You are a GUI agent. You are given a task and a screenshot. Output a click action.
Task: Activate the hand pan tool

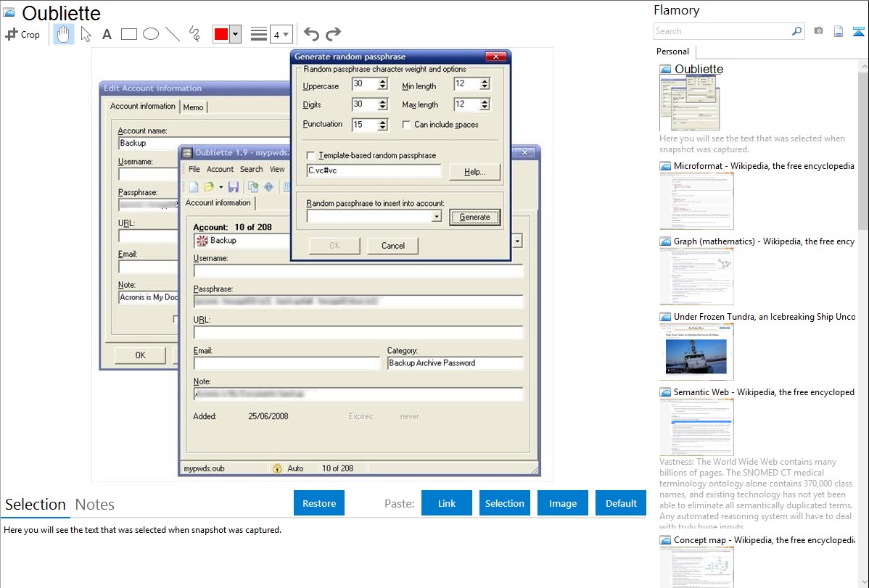(64, 34)
